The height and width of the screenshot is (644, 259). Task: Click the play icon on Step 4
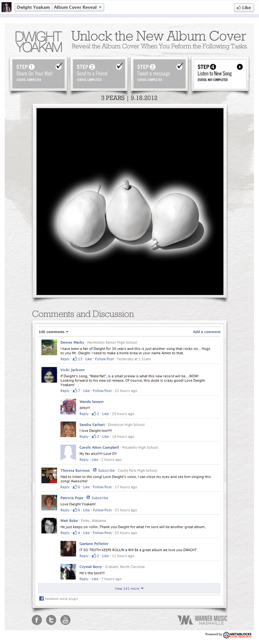pyautogui.click(x=240, y=67)
